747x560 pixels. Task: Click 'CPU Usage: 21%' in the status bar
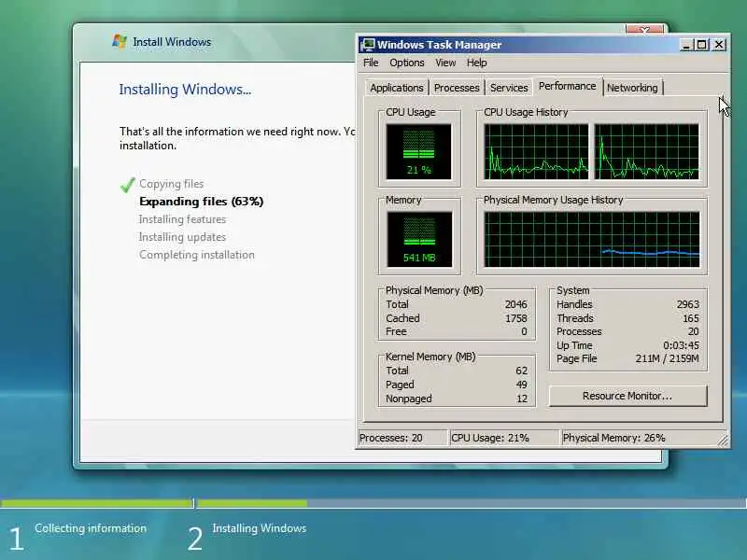(489, 438)
